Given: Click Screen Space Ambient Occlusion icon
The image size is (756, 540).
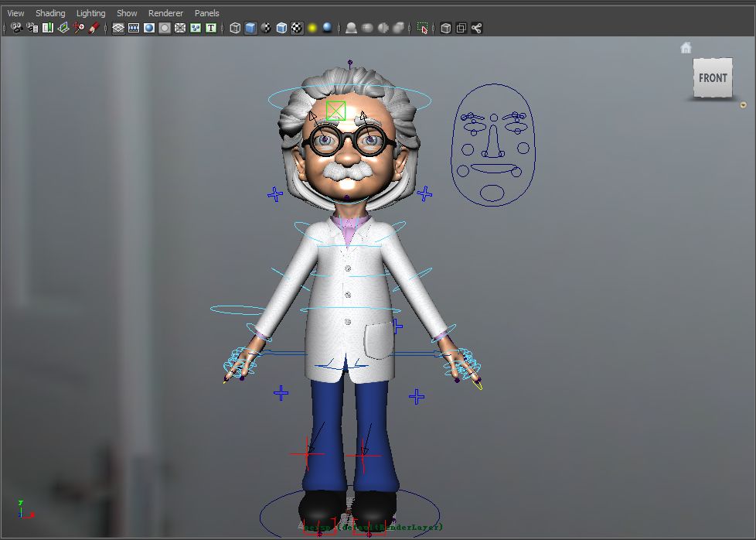Looking at the screenshot, I should click(352, 28).
